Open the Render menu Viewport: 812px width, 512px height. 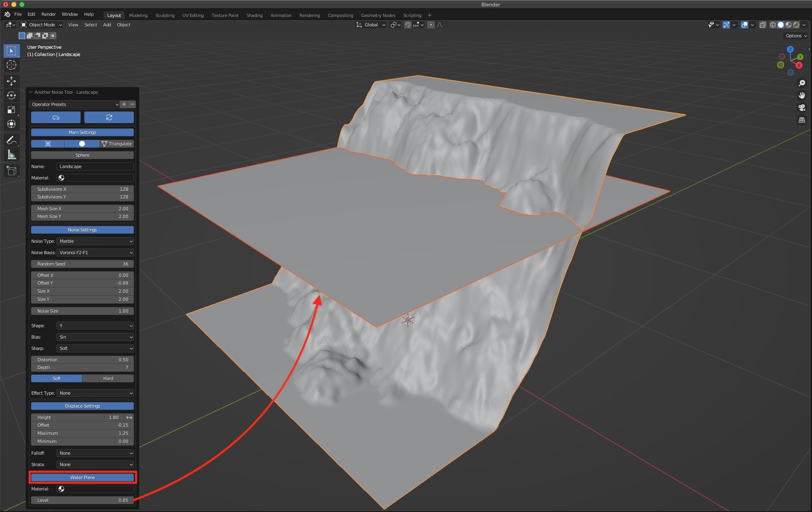(x=48, y=14)
